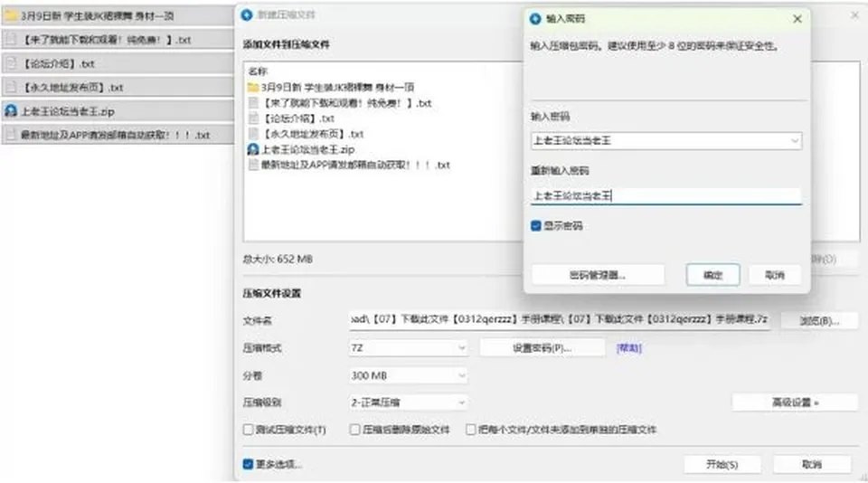
Task: Uncheck the 更多选项... checkbox
Action: tap(248, 464)
